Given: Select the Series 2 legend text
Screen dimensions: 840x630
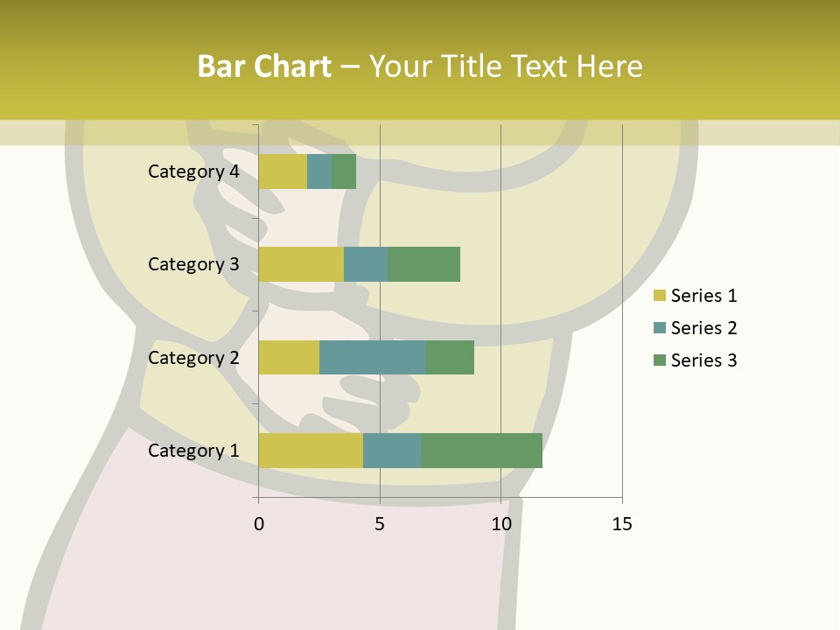Looking at the screenshot, I should 703,328.
